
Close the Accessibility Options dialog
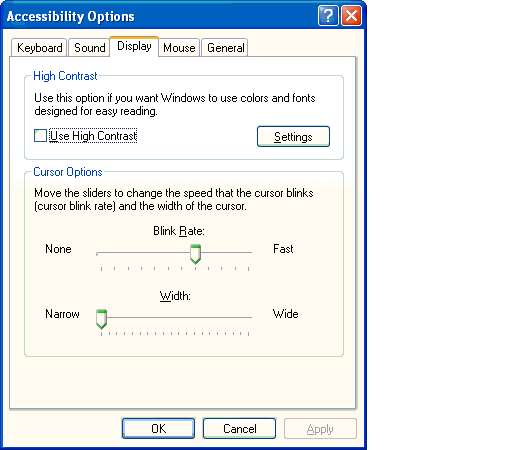coord(351,16)
